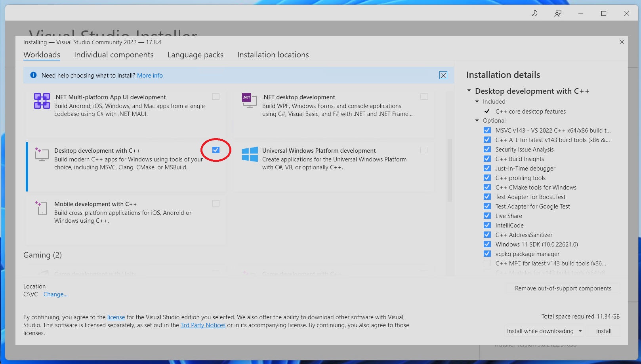641x364 pixels.
Task: Click the workloads list vertical scrollbar
Action: pos(450,170)
